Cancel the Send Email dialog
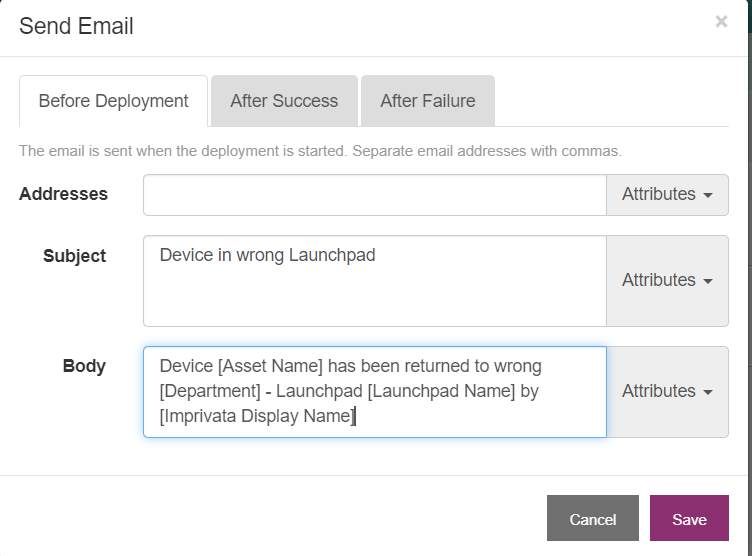This screenshot has height=556, width=752. pyautogui.click(x=593, y=518)
